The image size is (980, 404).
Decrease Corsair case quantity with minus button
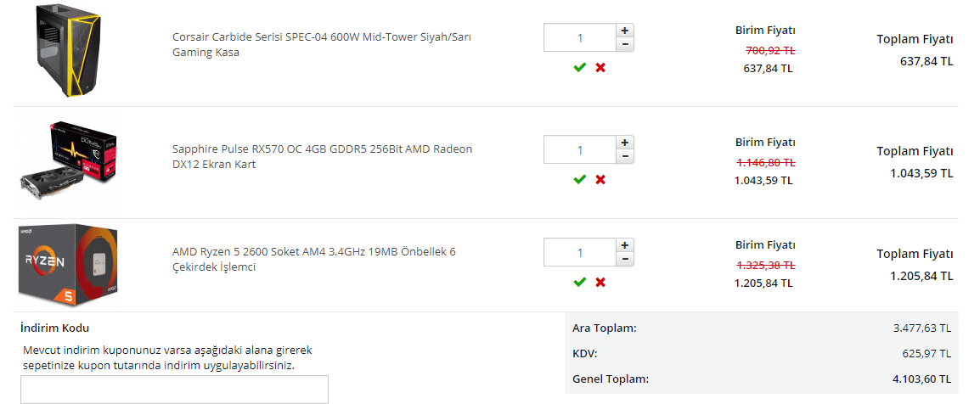625,44
